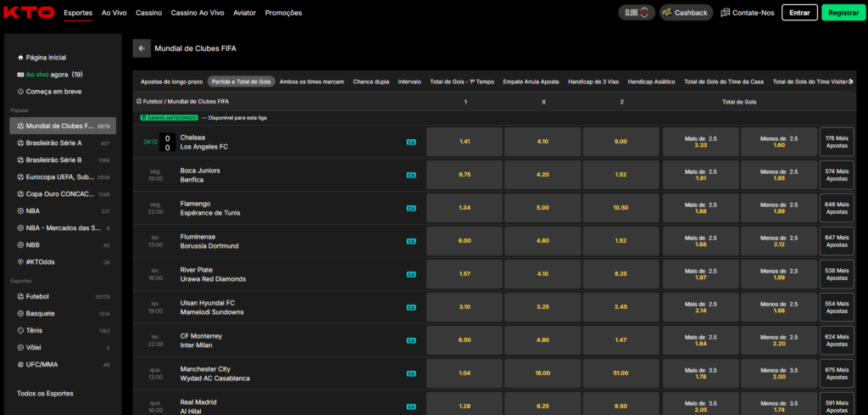Go back using the arrow button
The image size is (868, 415).
click(x=142, y=48)
